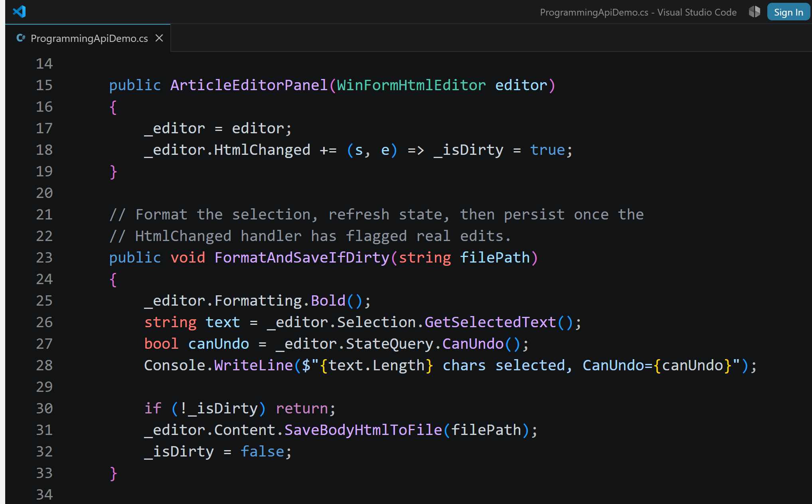Click line number 15 in gutter
Image resolution: width=812 pixels, height=504 pixels.
(44, 85)
